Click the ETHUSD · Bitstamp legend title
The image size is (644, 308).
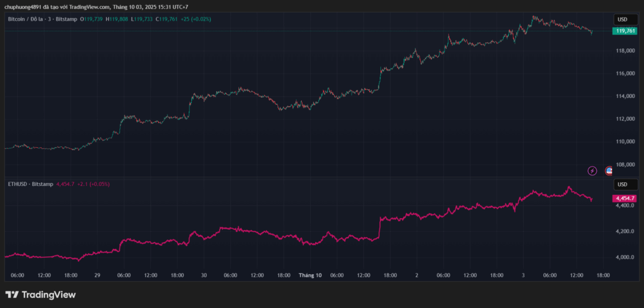[30, 184]
